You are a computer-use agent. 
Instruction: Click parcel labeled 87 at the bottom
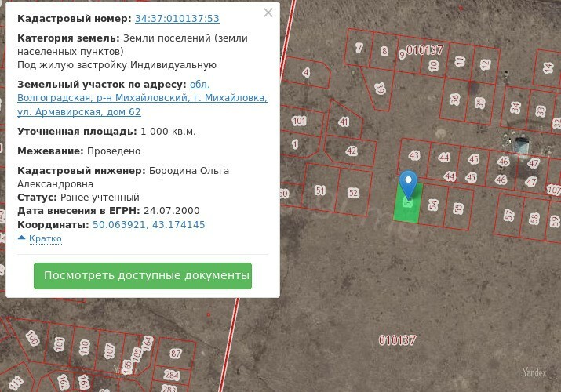click(x=176, y=354)
